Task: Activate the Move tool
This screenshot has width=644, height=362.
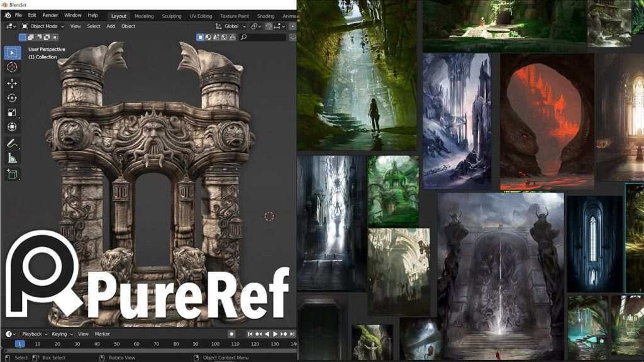Action: coord(12,83)
